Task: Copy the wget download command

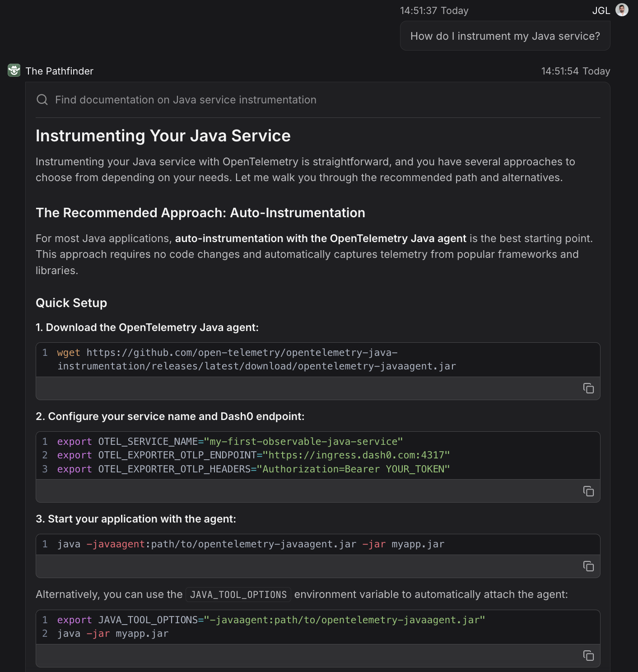Action: (x=588, y=388)
